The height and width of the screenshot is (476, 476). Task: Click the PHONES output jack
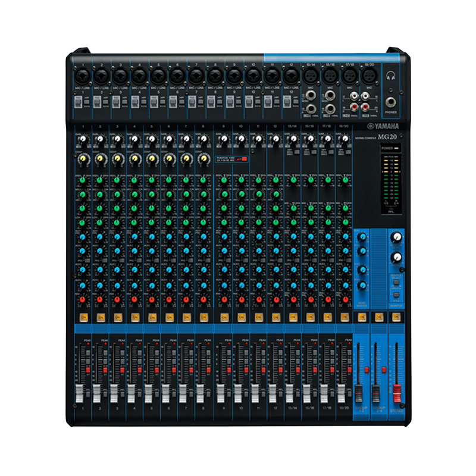pos(390,102)
